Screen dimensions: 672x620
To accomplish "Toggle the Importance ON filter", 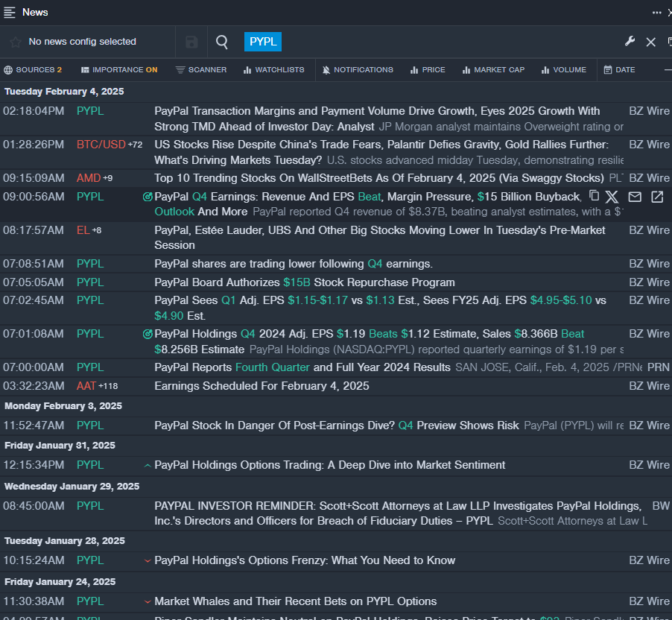I will pos(119,70).
